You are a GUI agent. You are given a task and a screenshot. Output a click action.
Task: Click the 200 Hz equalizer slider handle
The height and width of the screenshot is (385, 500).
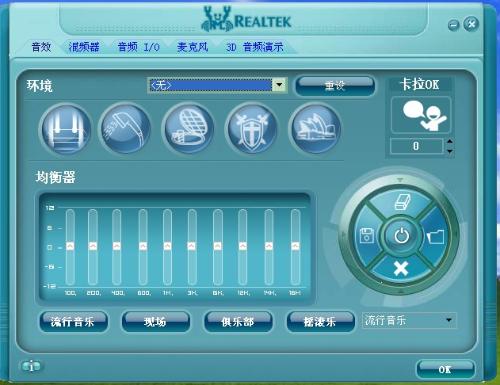93,246
